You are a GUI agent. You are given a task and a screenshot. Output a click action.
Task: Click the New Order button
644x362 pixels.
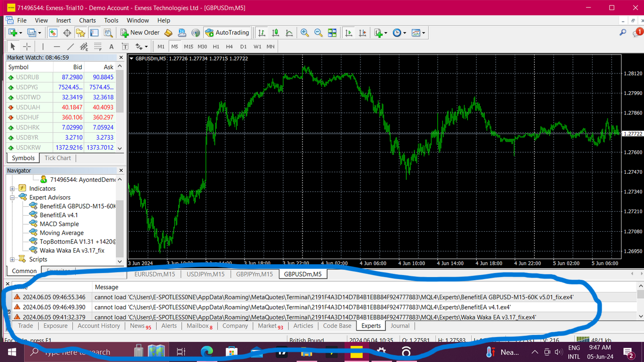click(x=140, y=32)
